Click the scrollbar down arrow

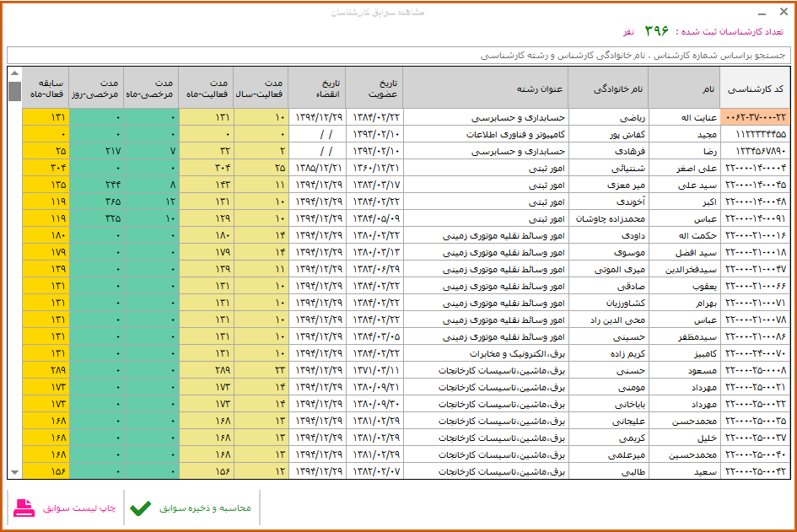[14, 472]
